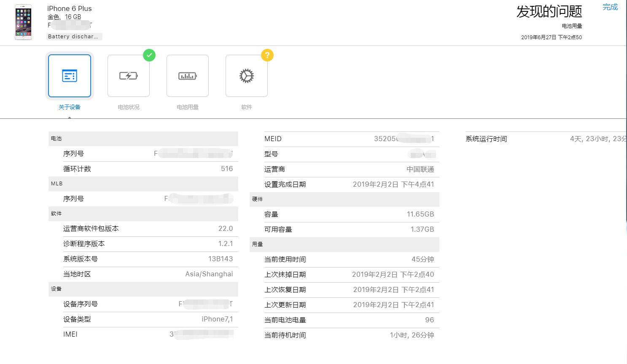Click the 2019年6月27日 timestamp

(551, 37)
